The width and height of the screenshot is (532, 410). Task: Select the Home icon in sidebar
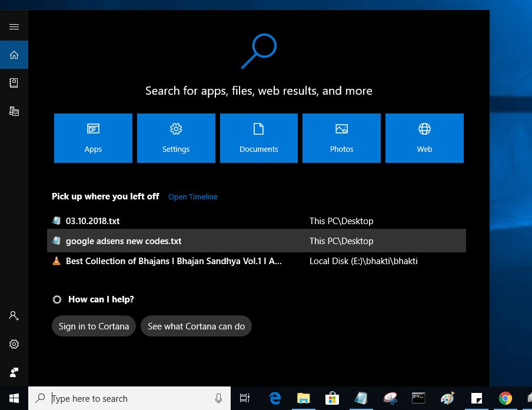point(14,55)
